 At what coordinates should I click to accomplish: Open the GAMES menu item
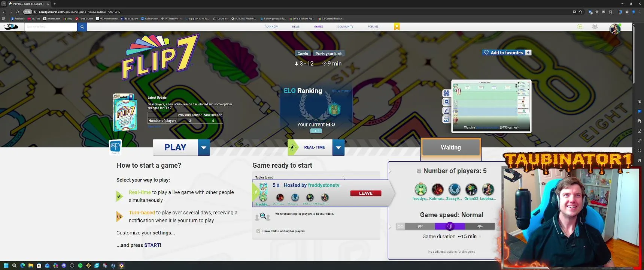coord(319,27)
